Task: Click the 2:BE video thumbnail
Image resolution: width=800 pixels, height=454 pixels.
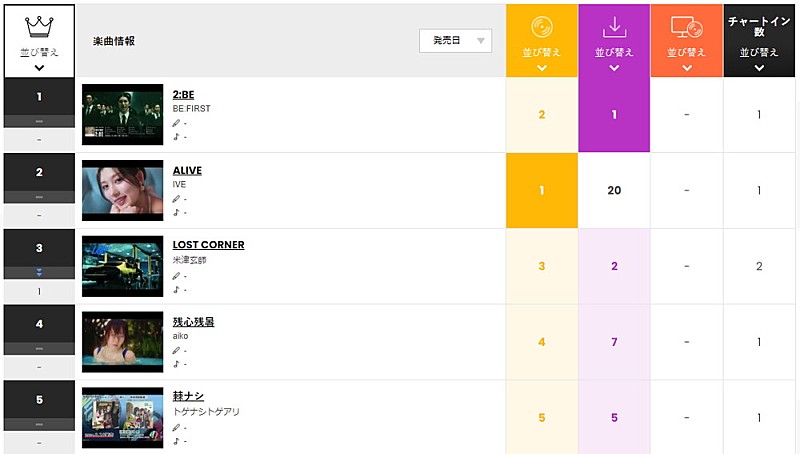Action: [122, 114]
